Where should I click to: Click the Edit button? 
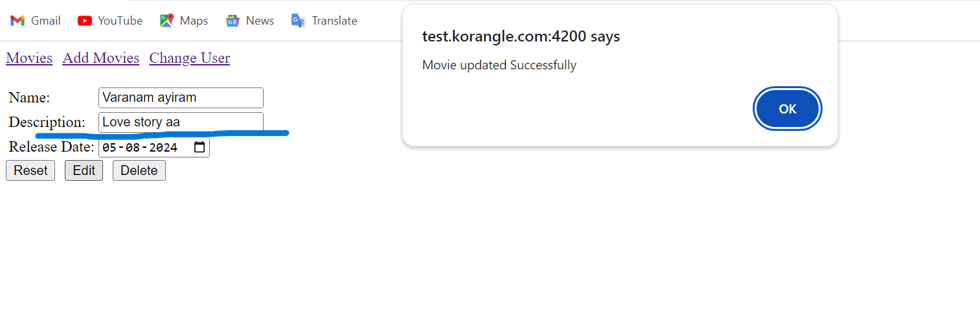pos(84,170)
